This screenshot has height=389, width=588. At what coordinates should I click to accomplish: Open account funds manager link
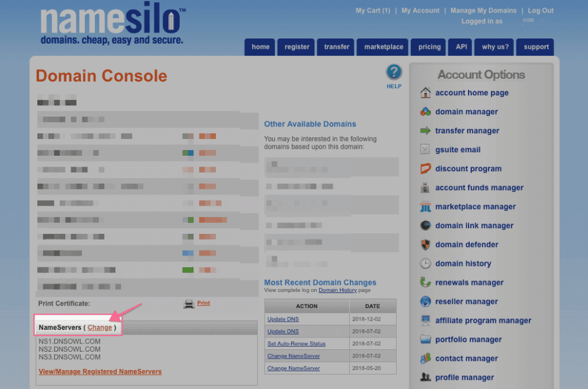[479, 187]
